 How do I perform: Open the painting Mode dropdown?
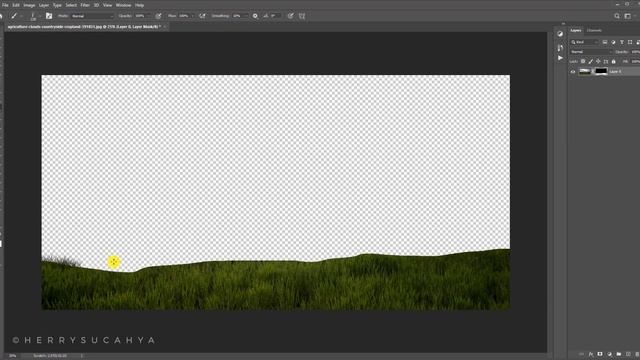coord(92,16)
